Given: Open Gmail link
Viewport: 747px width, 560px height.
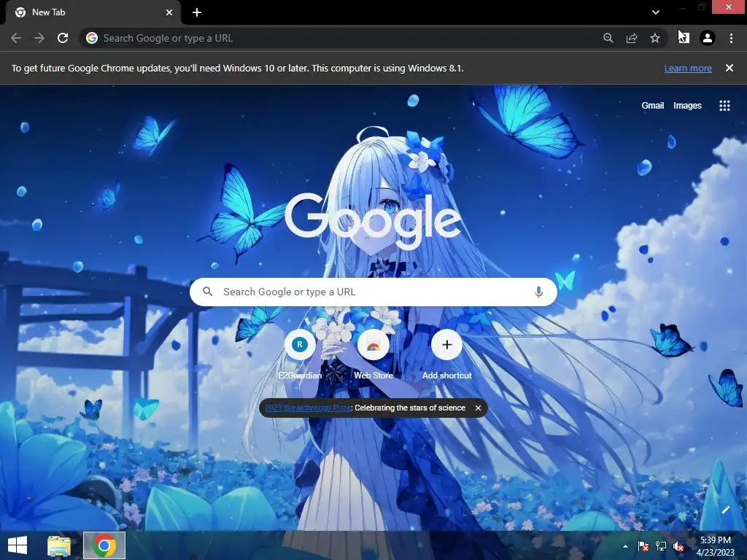Looking at the screenshot, I should coord(653,105).
